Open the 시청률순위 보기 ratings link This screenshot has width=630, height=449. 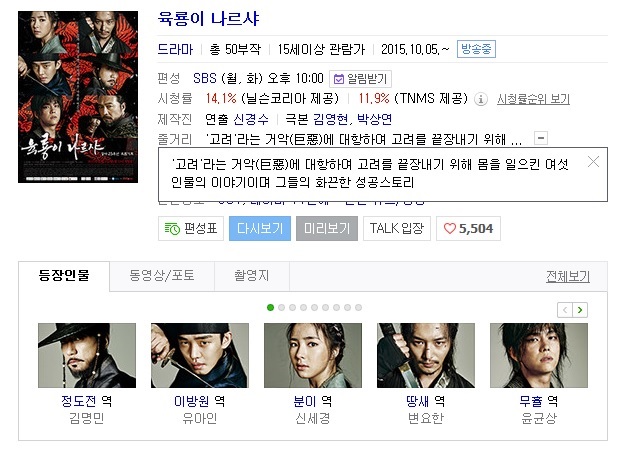coord(533,99)
